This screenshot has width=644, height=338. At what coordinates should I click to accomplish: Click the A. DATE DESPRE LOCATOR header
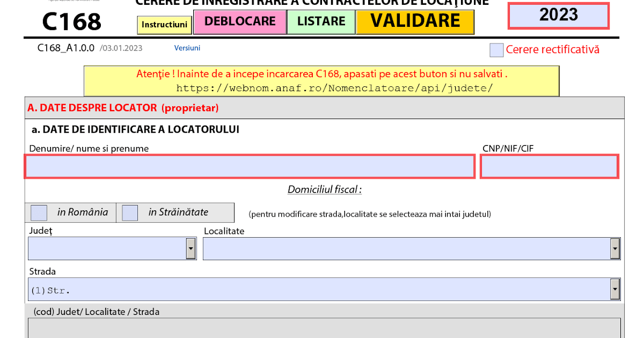pos(123,108)
